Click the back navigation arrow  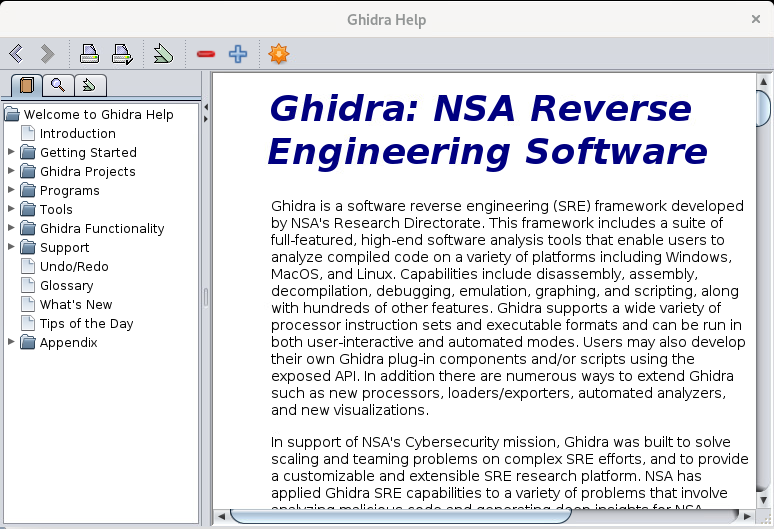click(16, 54)
